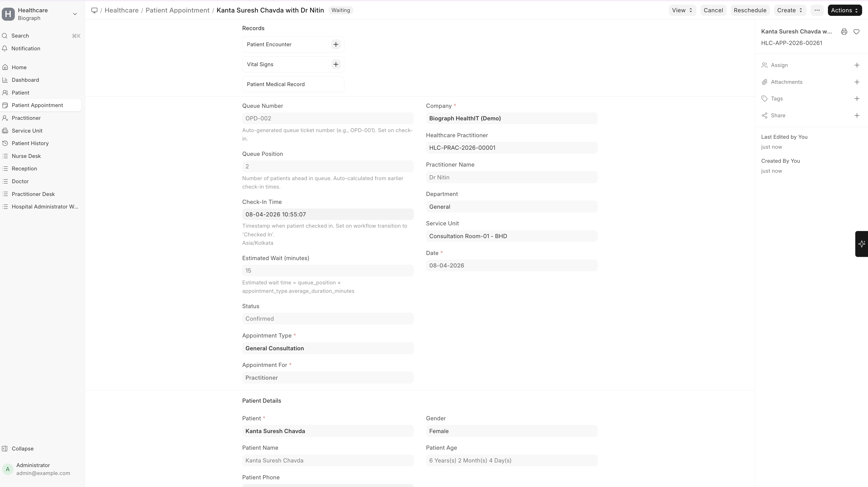Open the Reception sidebar icon
868x487 pixels.
5,168
